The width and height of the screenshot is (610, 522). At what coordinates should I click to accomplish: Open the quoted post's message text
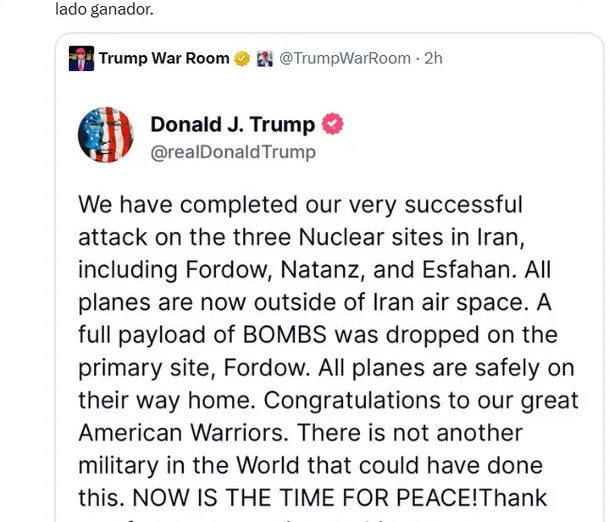pos(328,350)
